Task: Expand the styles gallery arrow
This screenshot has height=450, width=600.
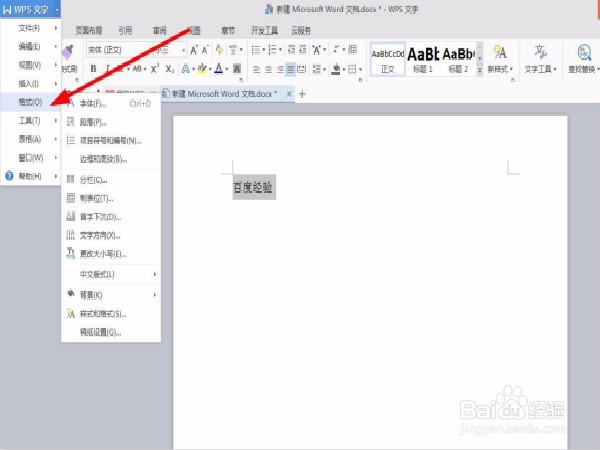Action: [x=479, y=70]
